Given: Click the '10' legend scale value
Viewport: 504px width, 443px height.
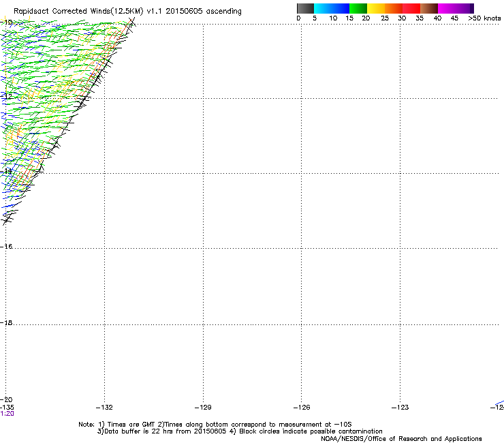Looking at the screenshot, I should point(333,18).
